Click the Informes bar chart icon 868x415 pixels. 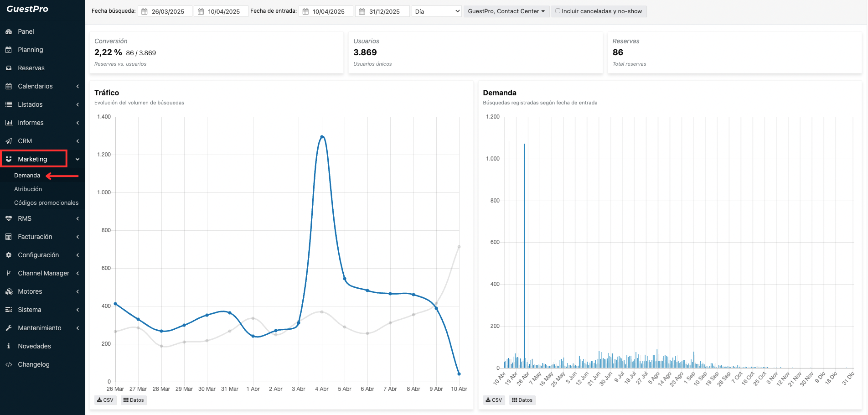9,123
